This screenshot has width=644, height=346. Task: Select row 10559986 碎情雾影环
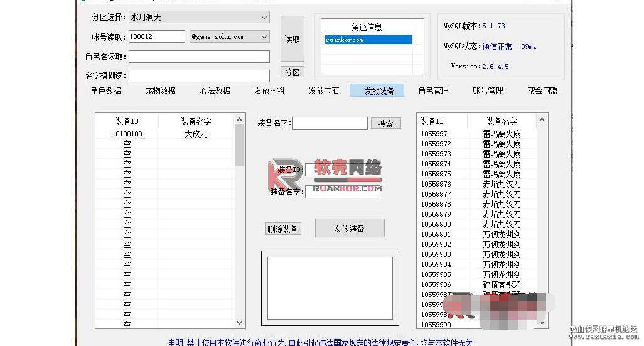[477, 284]
